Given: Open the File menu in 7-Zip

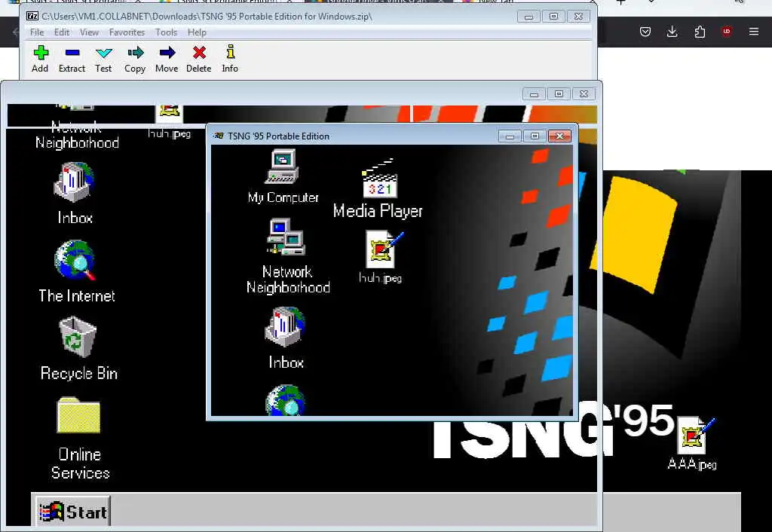Looking at the screenshot, I should coord(37,32).
